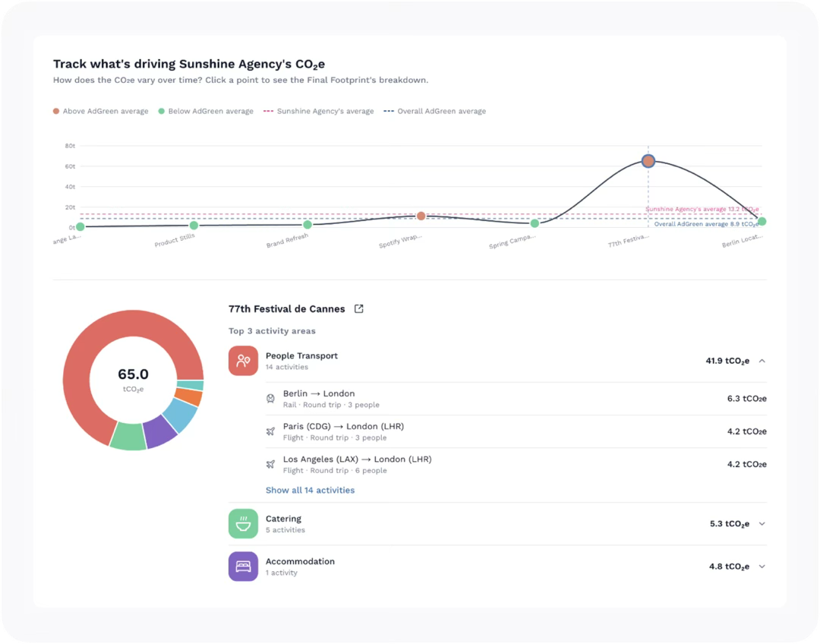
Task: Select the Product Stills chart point
Action: (x=194, y=225)
